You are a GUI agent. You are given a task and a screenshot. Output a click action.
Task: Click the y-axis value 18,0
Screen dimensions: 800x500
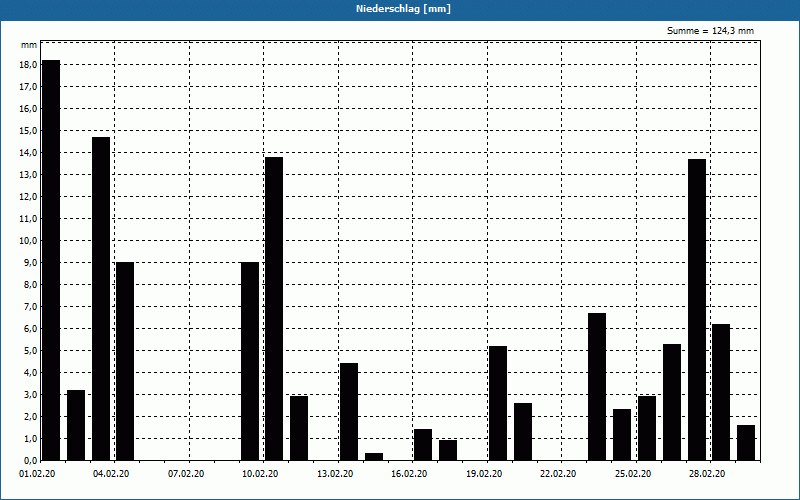point(28,65)
